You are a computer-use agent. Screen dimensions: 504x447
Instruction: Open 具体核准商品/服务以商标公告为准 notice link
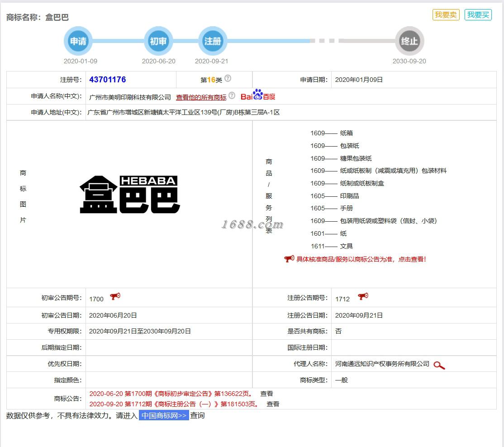(x=361, y=259)
